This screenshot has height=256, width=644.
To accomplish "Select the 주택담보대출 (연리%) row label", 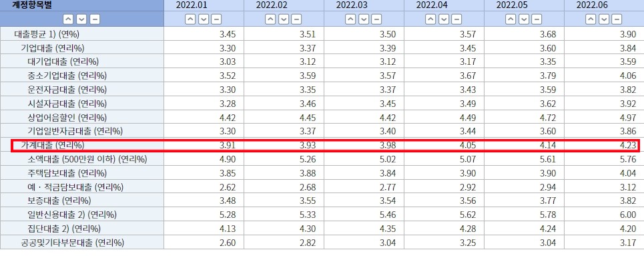I will coord(67,173).
